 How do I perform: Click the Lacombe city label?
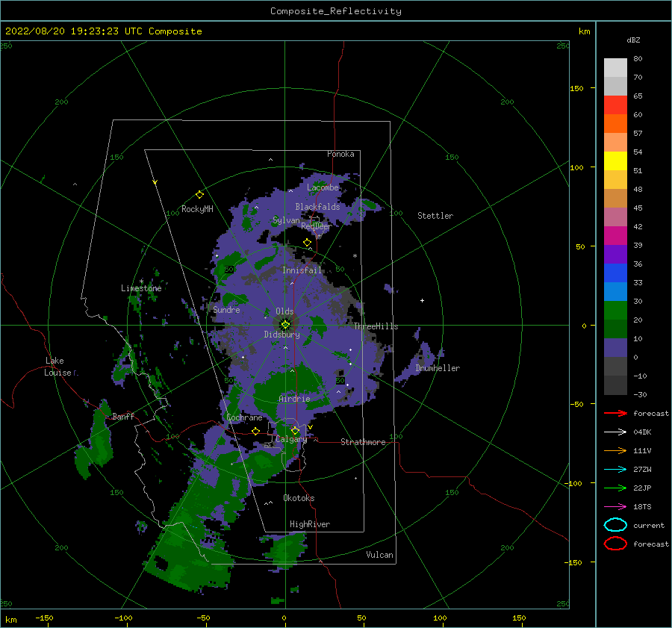(x=323, y=187)
